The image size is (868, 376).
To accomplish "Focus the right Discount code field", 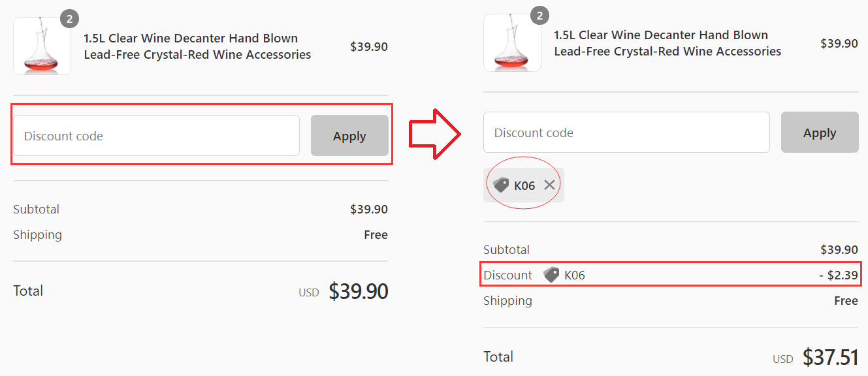I will pyautogui.click(x=626, y=133).
